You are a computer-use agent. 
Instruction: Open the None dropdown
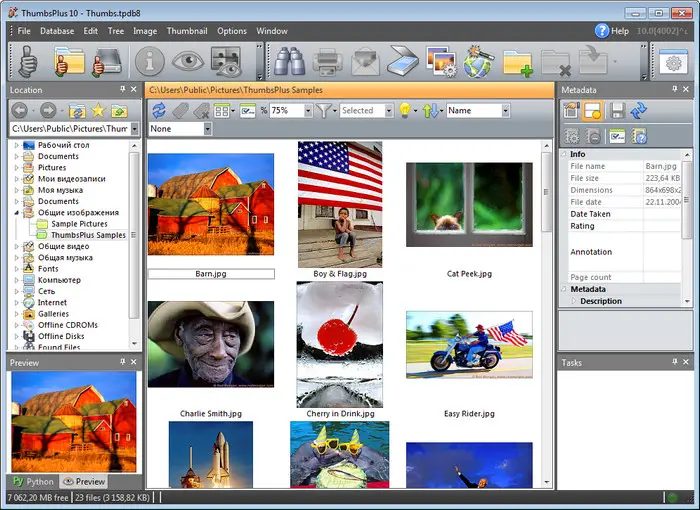click(207, 129)
